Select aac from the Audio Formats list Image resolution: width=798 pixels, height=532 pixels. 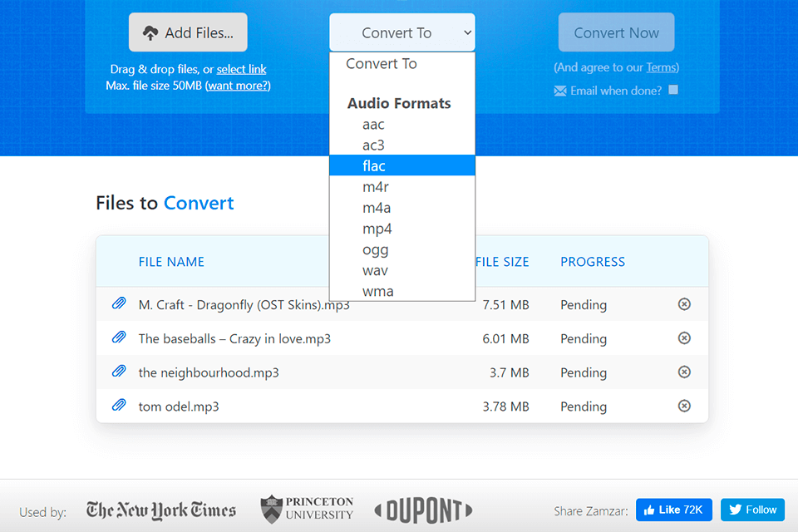click(x=374, y=124)
